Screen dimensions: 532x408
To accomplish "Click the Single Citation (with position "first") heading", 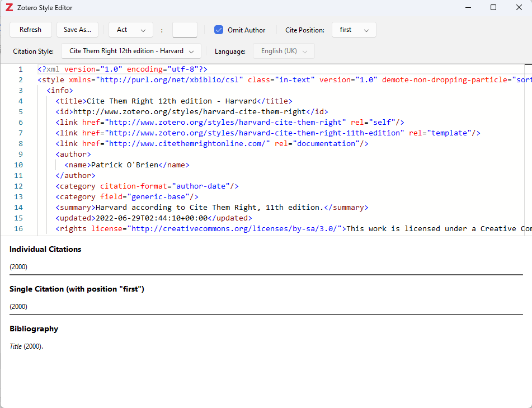I will [77, 289].
